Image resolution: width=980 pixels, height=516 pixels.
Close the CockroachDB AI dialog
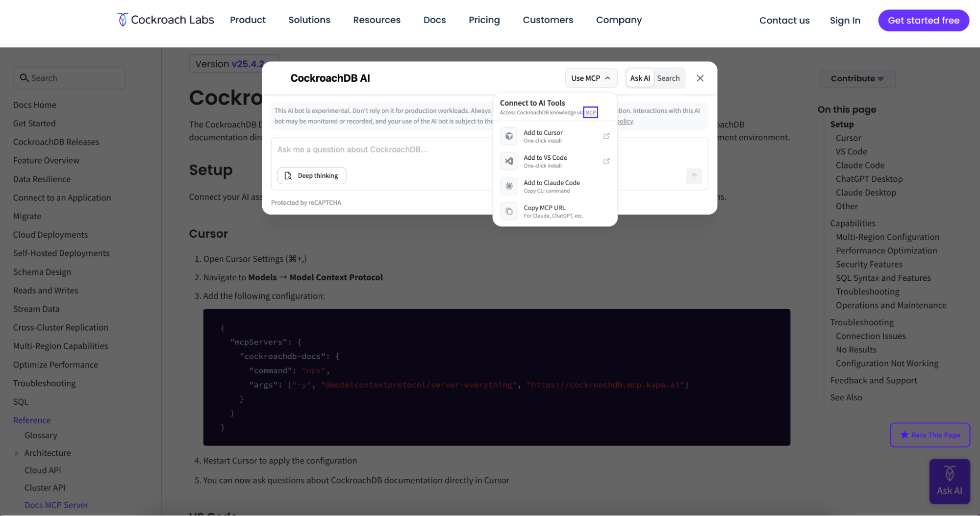[x=700, y=78]
